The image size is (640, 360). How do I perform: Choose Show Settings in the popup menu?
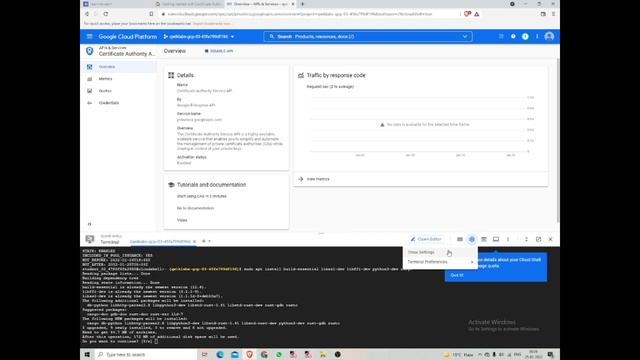click(440, 252)
